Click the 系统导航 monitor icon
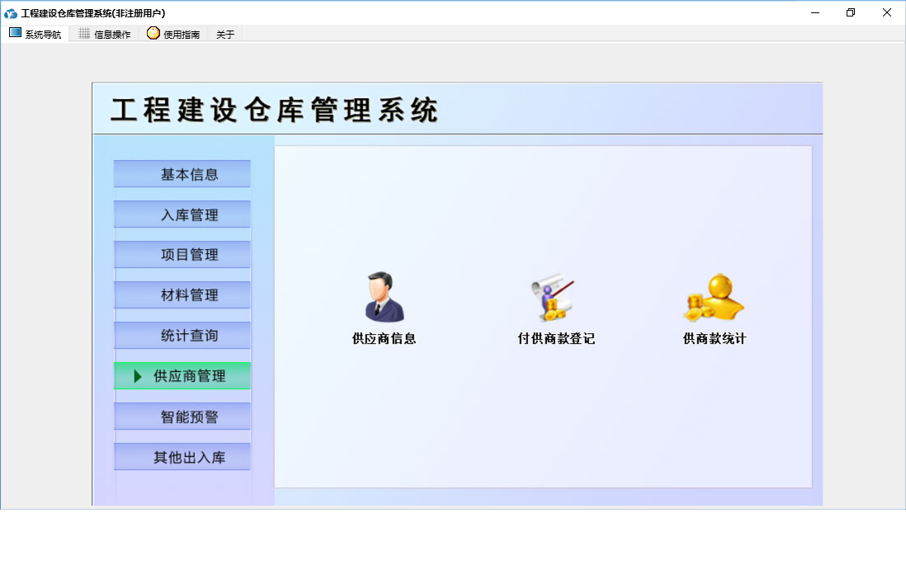The height and width of the screenshot is (588, 906). 15,33
